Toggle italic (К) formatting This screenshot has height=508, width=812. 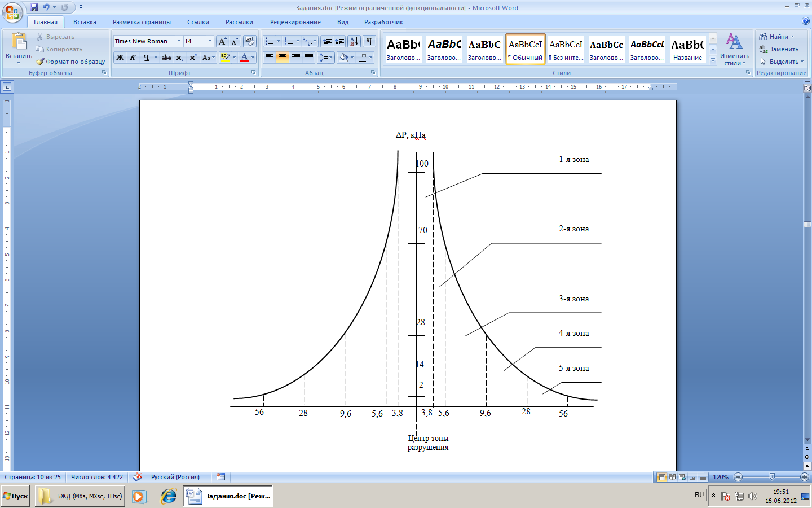pyautogui.click(x=133, y=58)
